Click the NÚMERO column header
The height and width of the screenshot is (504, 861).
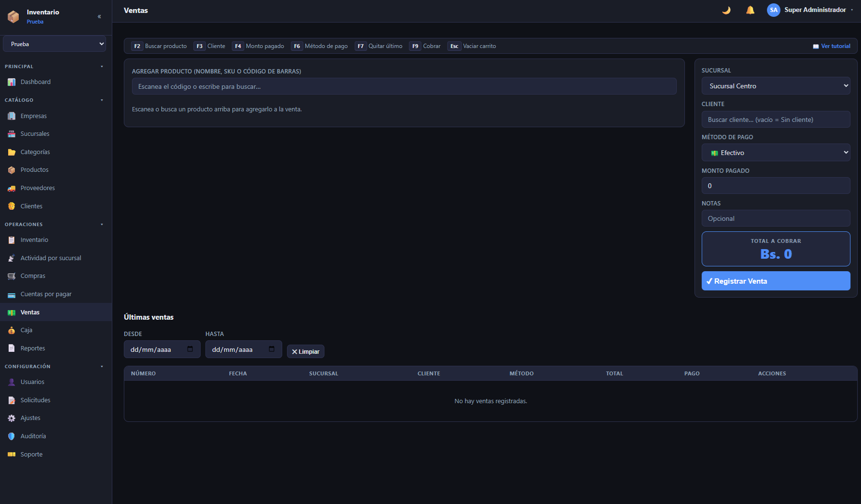(x=143, y=373)
